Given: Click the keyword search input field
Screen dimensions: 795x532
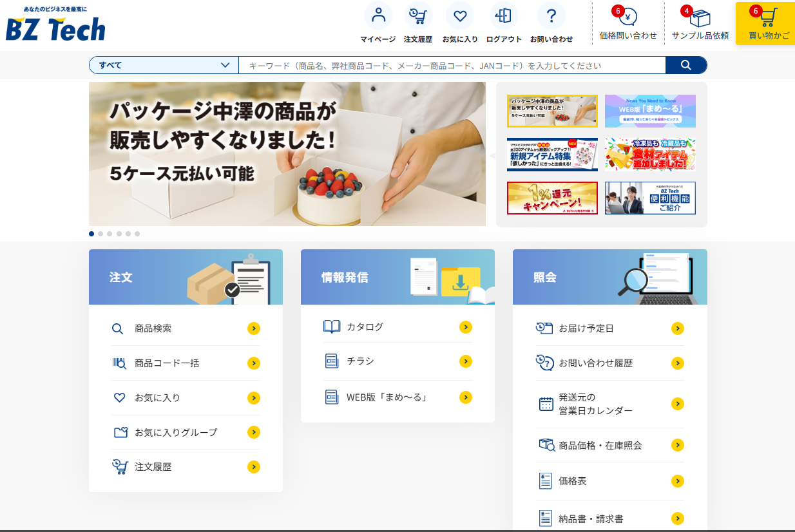Looking at the screenshot, I should pos(451,65).
